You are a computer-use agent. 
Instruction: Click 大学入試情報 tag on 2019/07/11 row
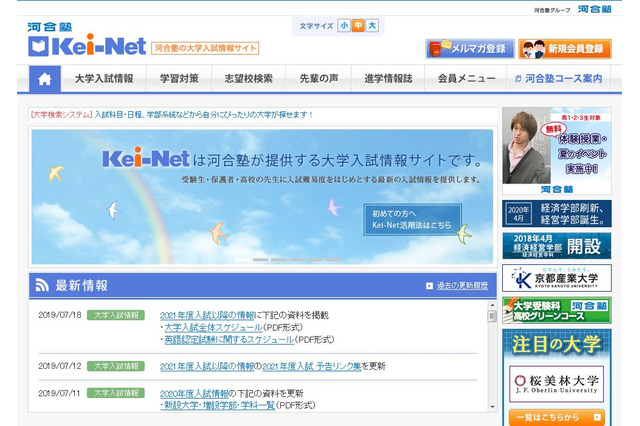tap(116, 393)
